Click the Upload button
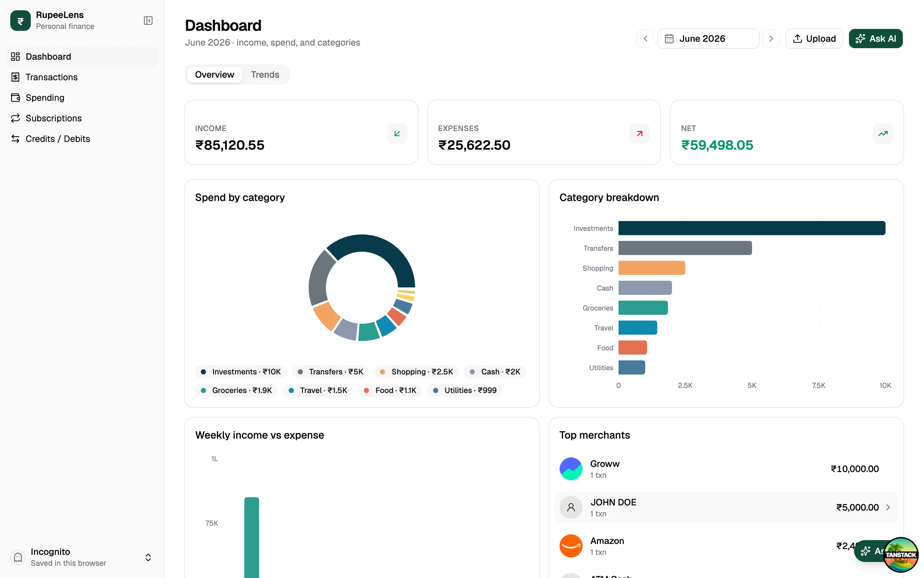Image resolution: width=924 pixels, height=578 pixels. [x=814, y=39]
